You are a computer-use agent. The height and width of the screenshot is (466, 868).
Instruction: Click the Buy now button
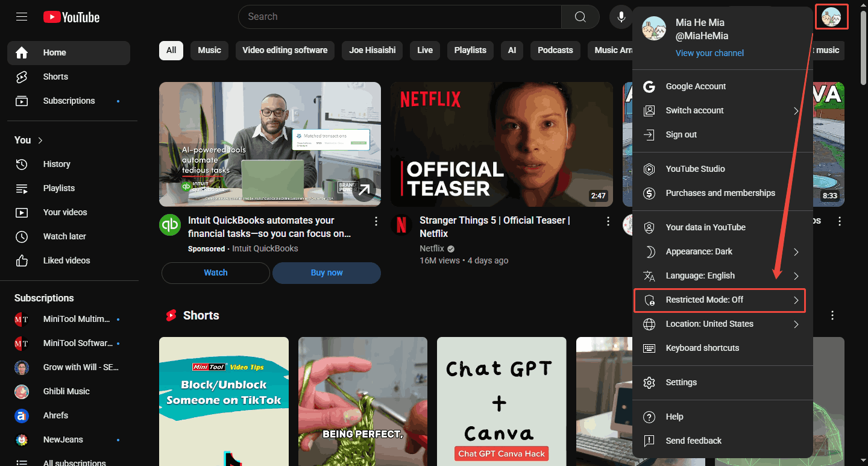coord(327,273)
